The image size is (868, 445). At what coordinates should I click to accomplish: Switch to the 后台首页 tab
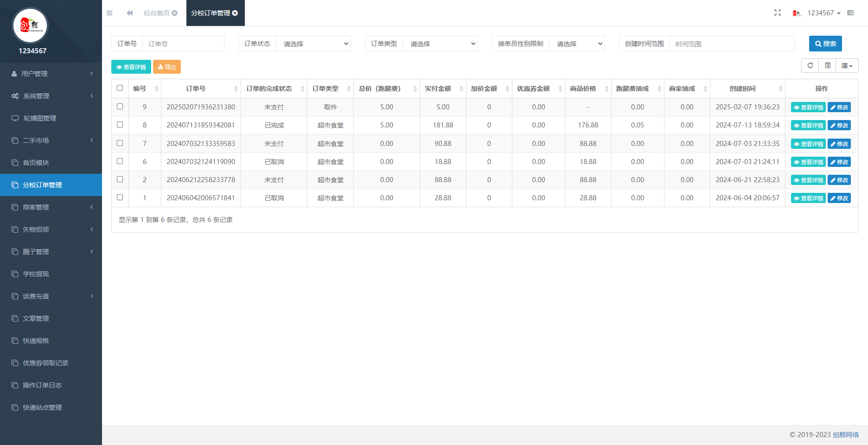(157, 13)
